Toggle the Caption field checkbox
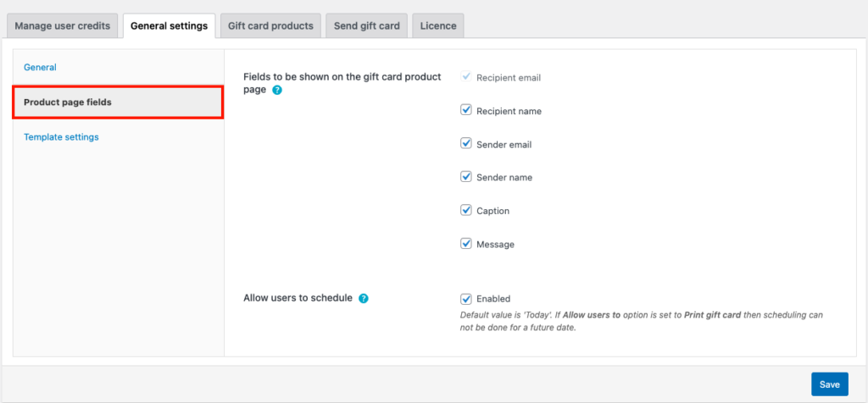The height and width of the screenshot is (403, 868). tap(465, 210)
